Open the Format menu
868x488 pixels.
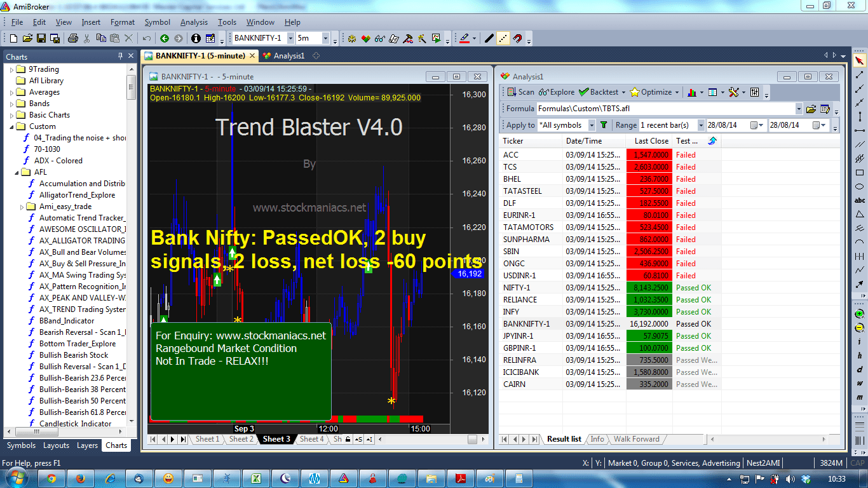(123, 22)
